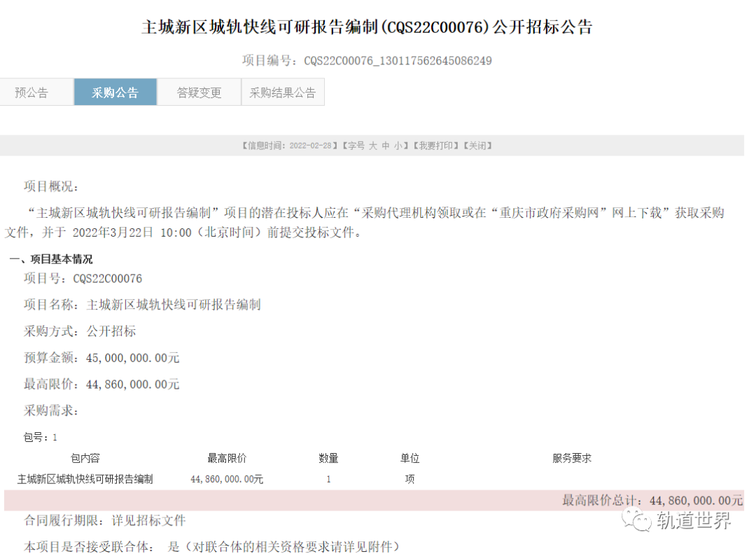Click the 轨道世界 watermark text
Screen dimensions: 756x554
click(694, 520)
